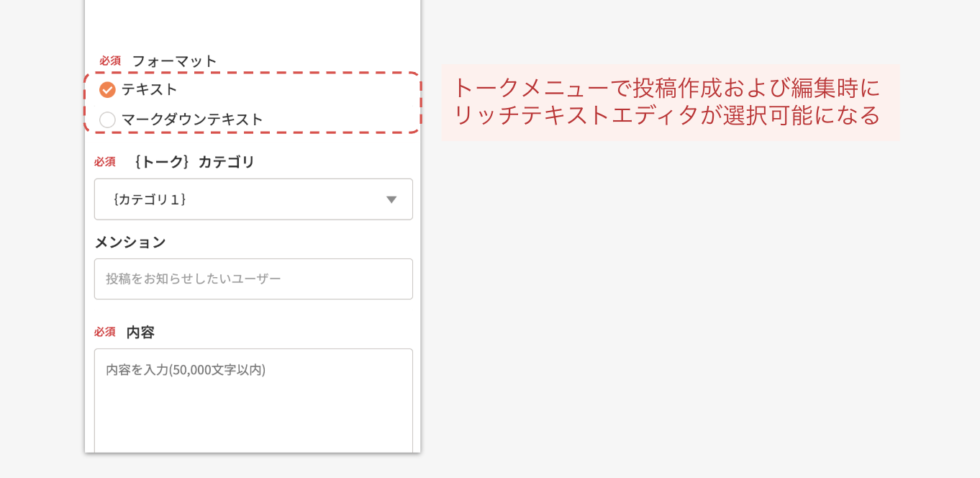Select the マークダウンテキスト radio button

click(x=108, y=119)
